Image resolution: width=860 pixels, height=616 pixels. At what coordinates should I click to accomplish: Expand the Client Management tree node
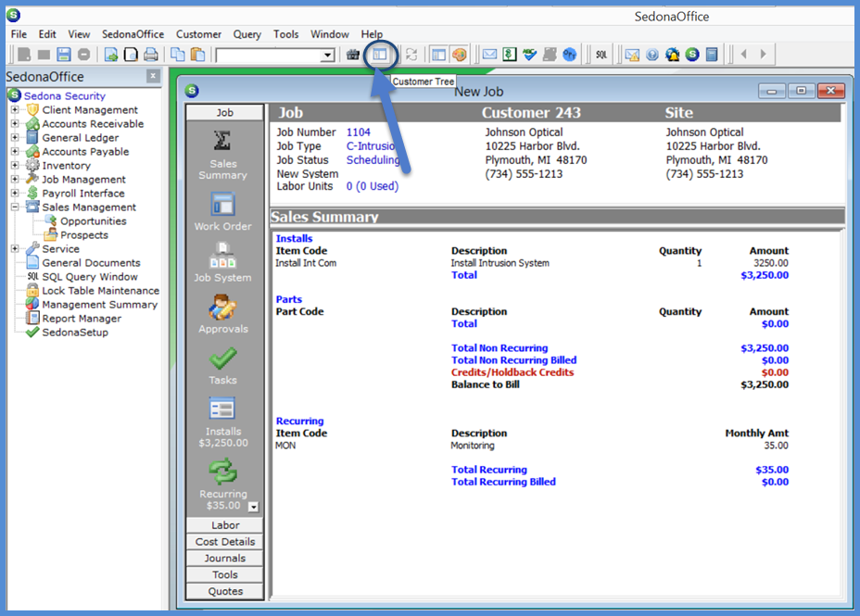[15, 109]
